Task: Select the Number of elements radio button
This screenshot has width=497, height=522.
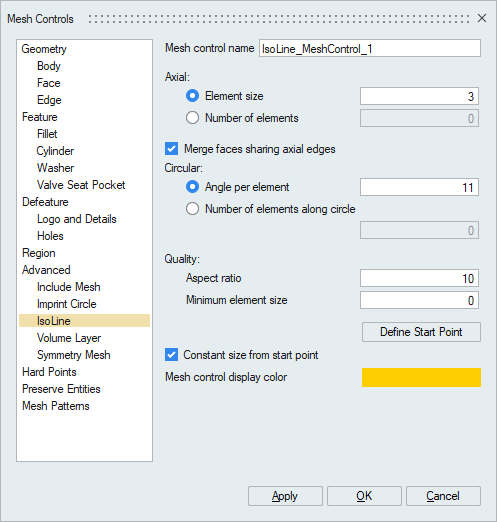Action: (x=192, y=118)
